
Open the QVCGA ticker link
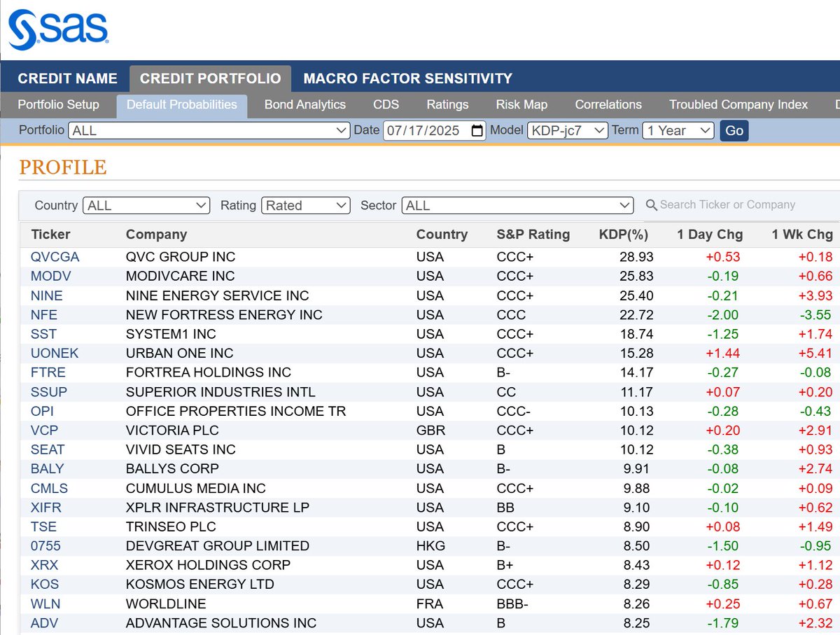55,257
